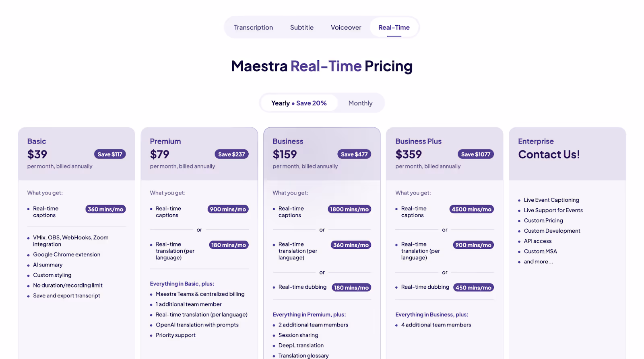Image resolution: width=644 pixels, height=359 pixels.
Task: Select the Business plan title
Action: [x=288, y=142]
